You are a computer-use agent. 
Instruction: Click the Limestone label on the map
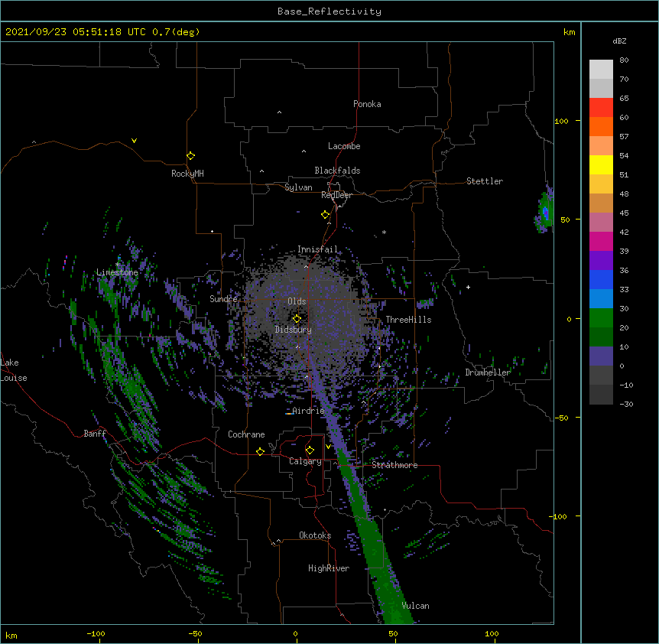point(117,272)
